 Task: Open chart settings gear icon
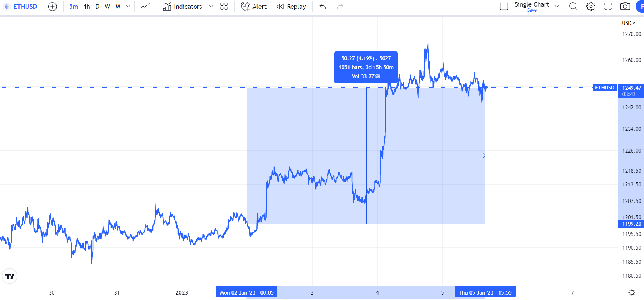(591, 7)
